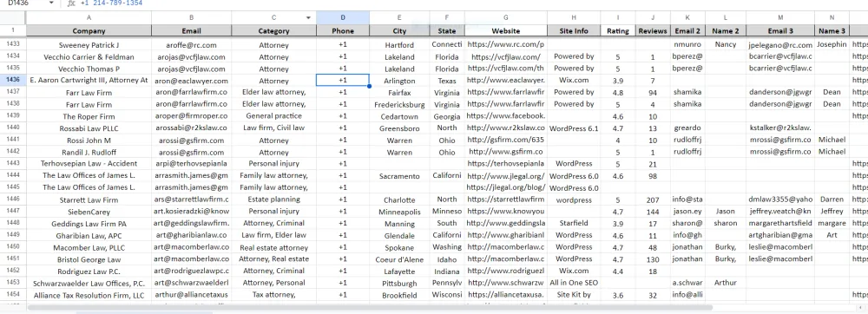Select row 1450 header
This screenshot has width=868, height=314.
(13, 246)
